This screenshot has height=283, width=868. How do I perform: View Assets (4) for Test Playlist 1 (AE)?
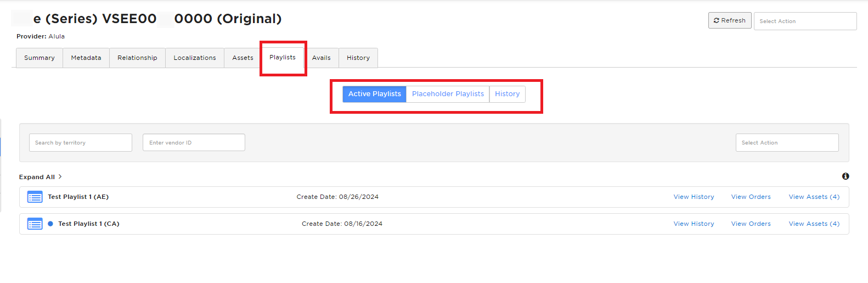[x=814, y=197]
